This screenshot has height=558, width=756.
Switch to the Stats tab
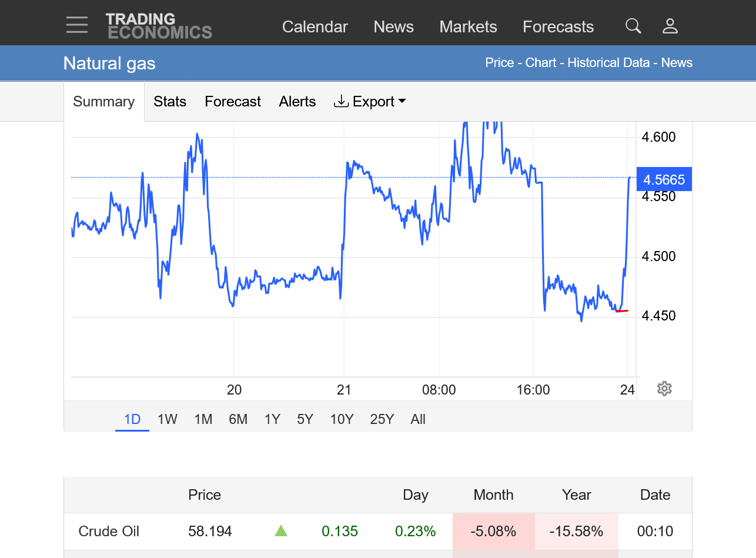pos(170,102)
